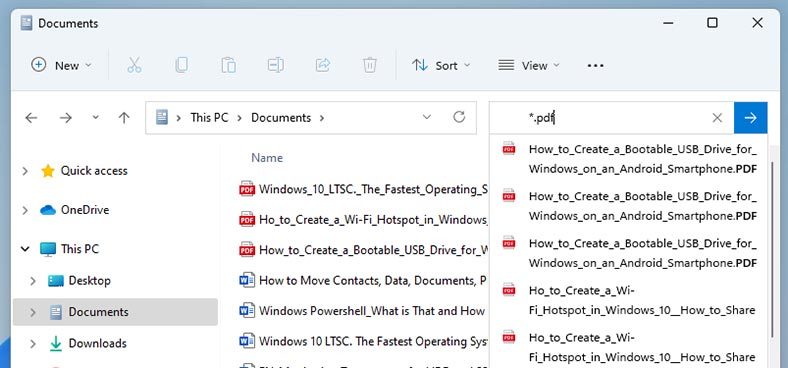
Task: Click Documents in address breadcrumb
Action: pyautogui.click(x=281, y=118)
